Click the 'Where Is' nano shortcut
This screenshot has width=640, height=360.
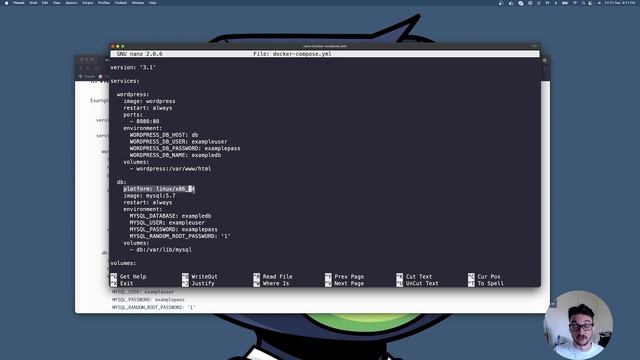pos(271,283)
